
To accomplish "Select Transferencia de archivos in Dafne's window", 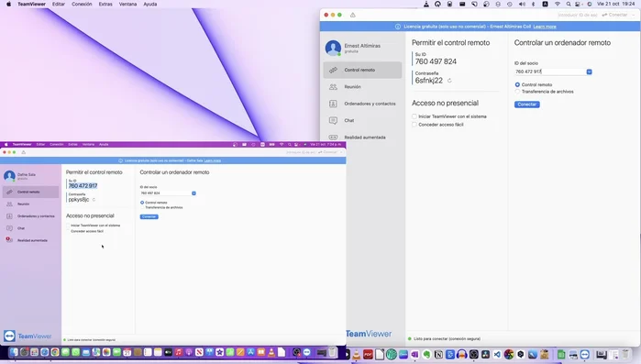I will point(142,207).
